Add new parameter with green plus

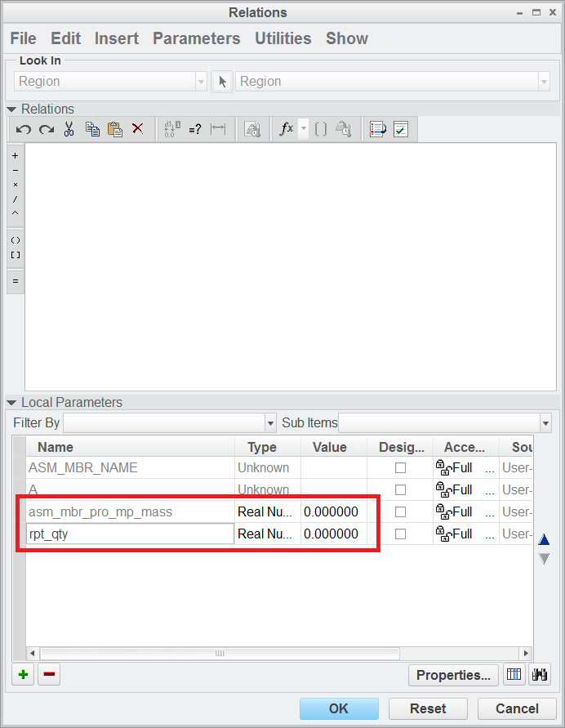pyautogui.click(x=23, y=674)
